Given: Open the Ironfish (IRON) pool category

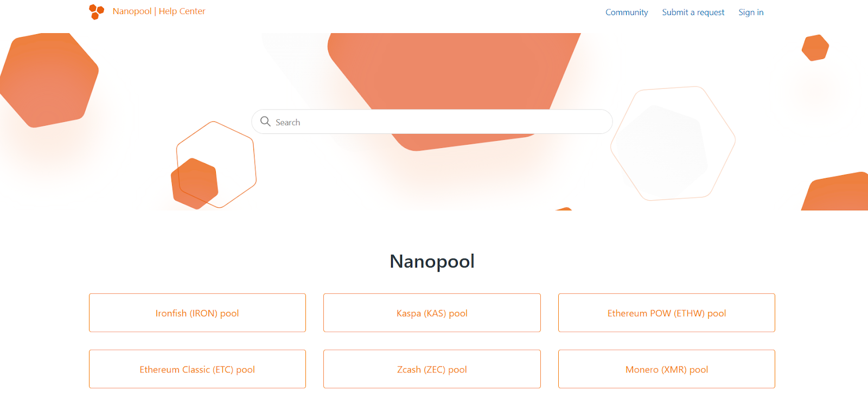Looking at the screenshot, I should [197, 313].
